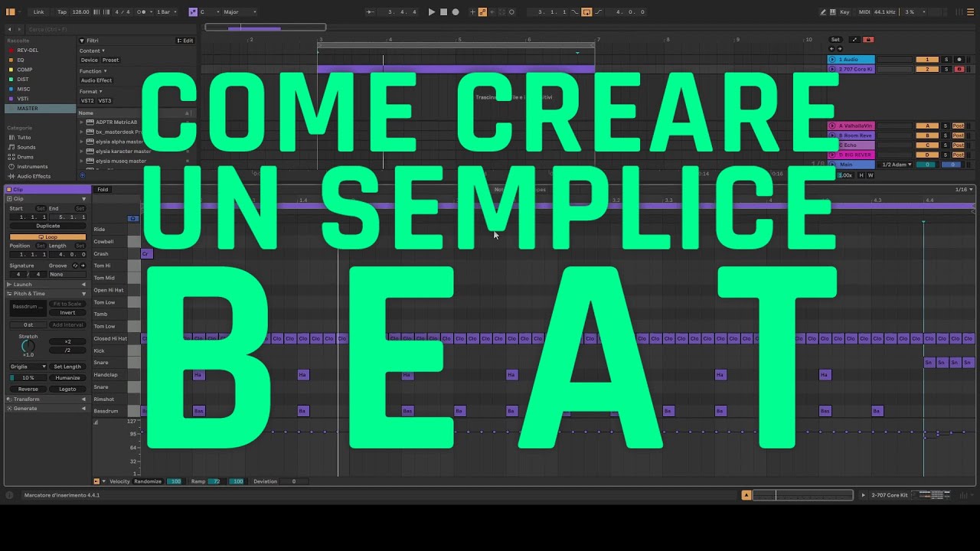Toggle the Punch-Out switch icon
This screenshot has width=980, height=551.
pyautogui.click(x=599, y=12)
